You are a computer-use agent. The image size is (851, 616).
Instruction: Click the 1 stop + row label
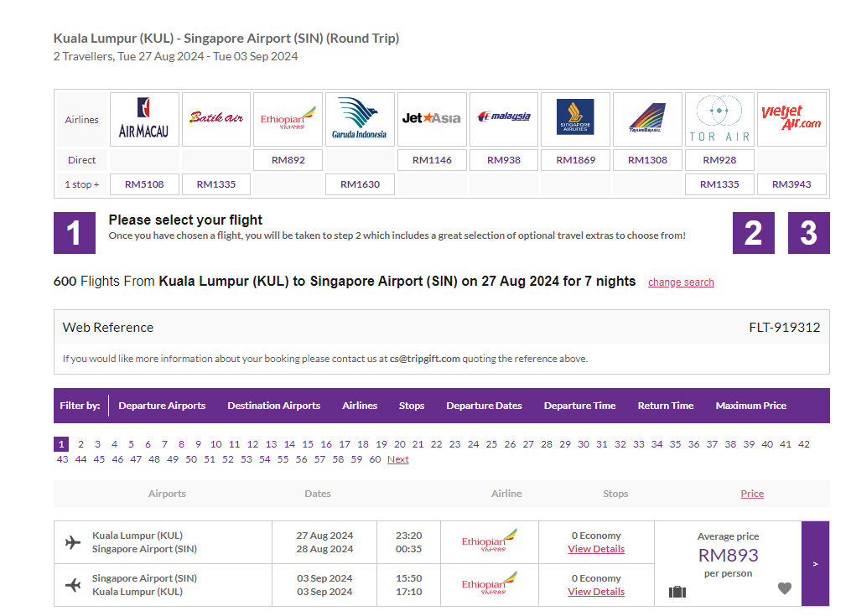[82, 184]
